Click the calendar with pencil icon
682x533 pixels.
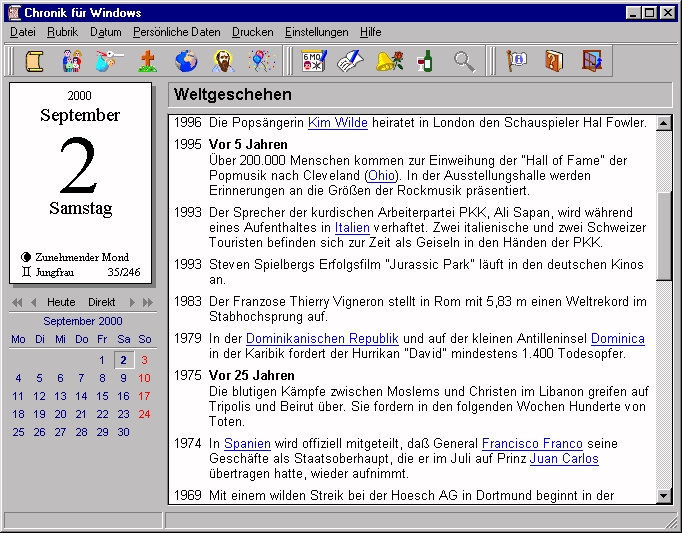314,61
